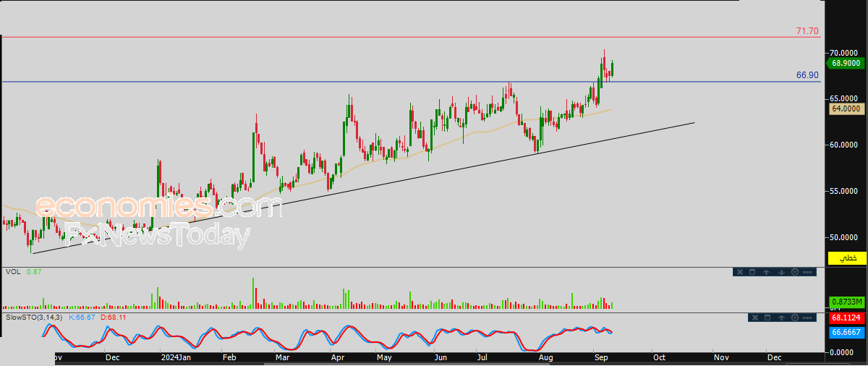868x366 pixels.
Task: Click the Feb date axis label
Action: coord(229,357)
